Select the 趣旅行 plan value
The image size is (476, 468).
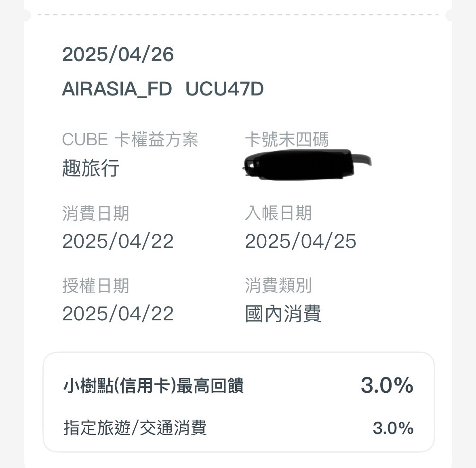(91, 168)
